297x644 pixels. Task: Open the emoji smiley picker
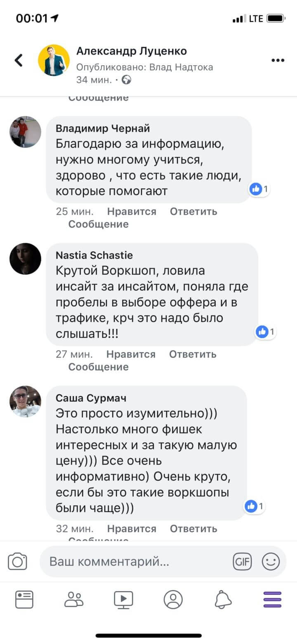[x=271, y=562]
